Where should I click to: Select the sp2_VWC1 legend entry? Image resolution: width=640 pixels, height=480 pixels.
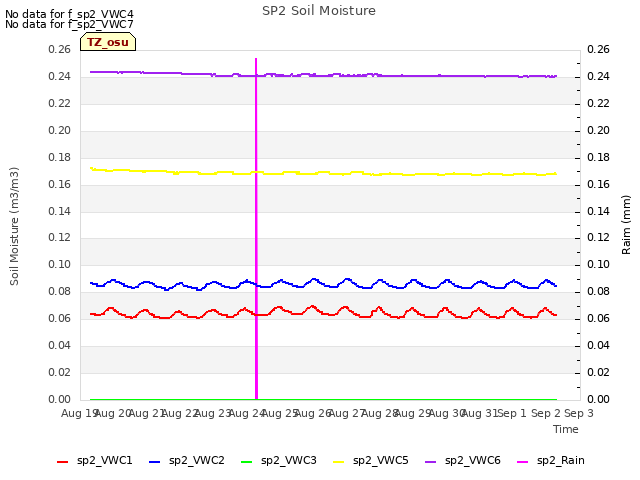point(95,461)
